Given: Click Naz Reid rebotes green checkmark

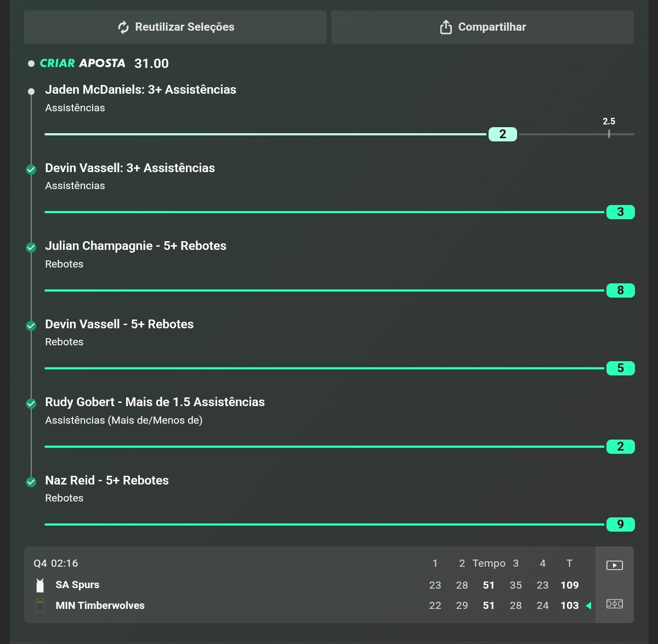Looking at the screenshot, I should (31, 482).
